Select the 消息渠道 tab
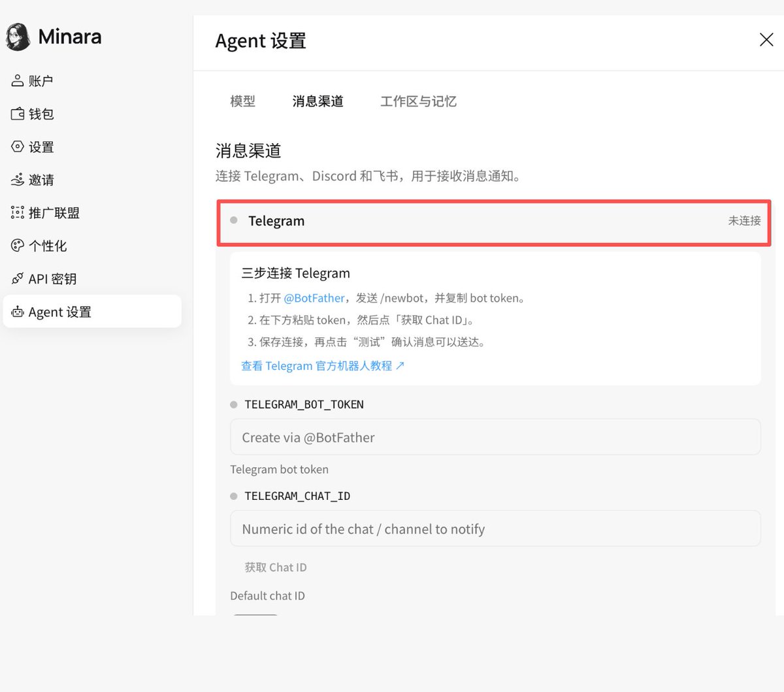Screen dimensions: 784x692 click(318, 101)
